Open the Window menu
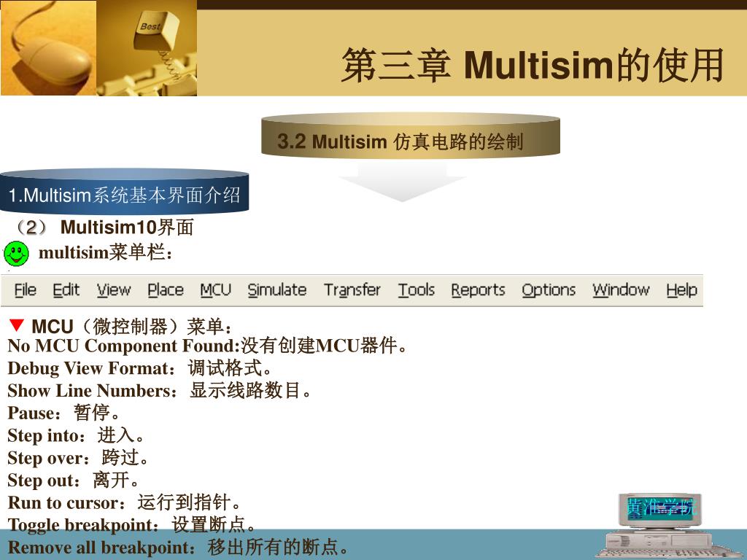This screenshot has width=747, height=560. click(x=621, y=289)
